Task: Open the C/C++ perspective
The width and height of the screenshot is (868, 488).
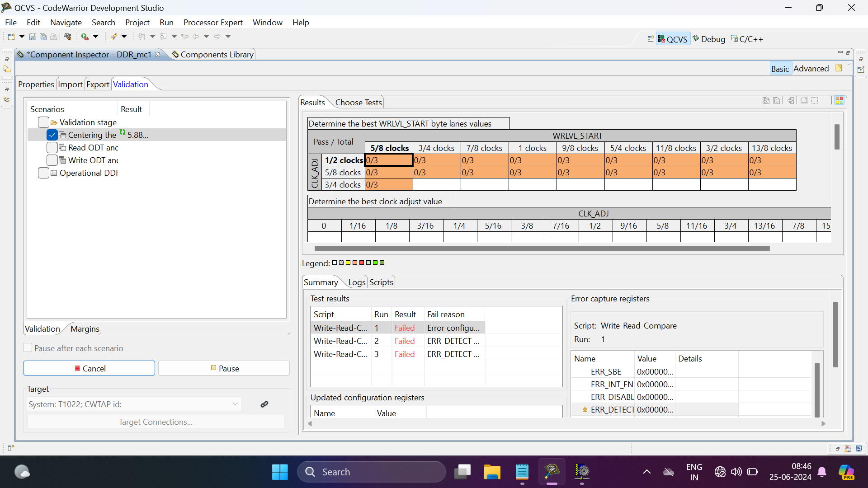Action: point(747,39)
